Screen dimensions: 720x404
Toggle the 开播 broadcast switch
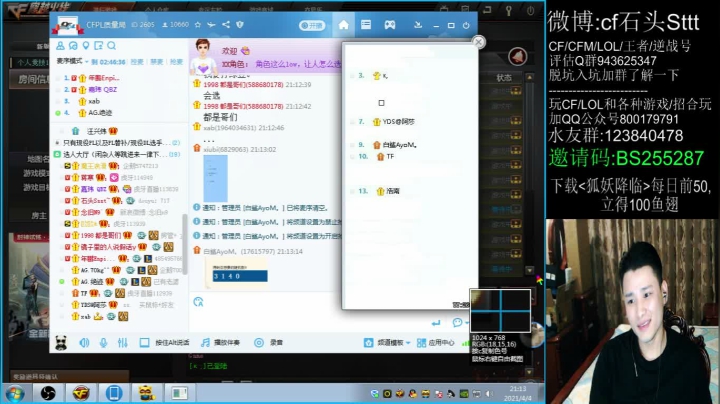312,25
